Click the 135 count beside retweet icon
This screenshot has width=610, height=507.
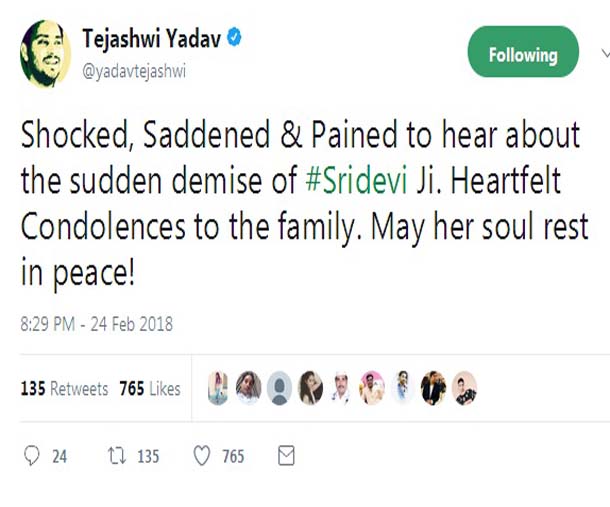pyautogui.click(x=148, y=457)
